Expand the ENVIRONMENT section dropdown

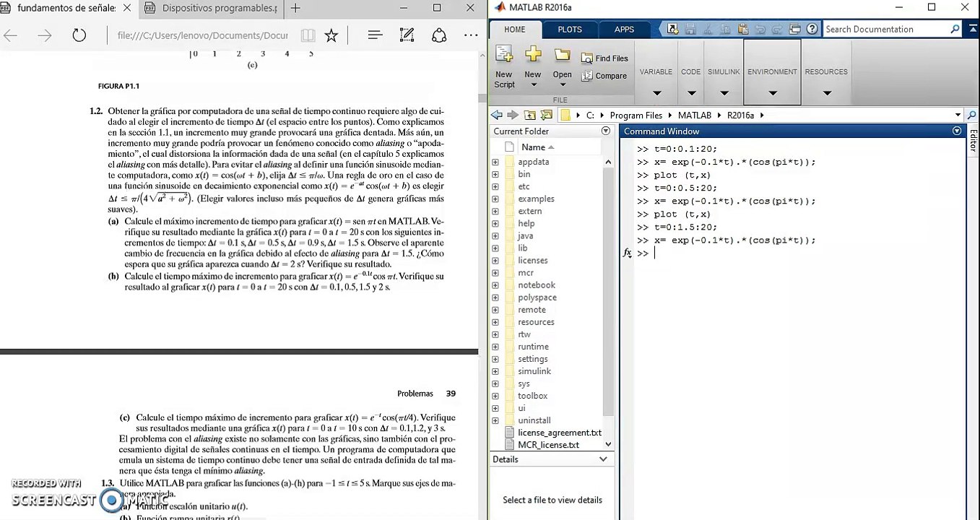pos(772,92)
